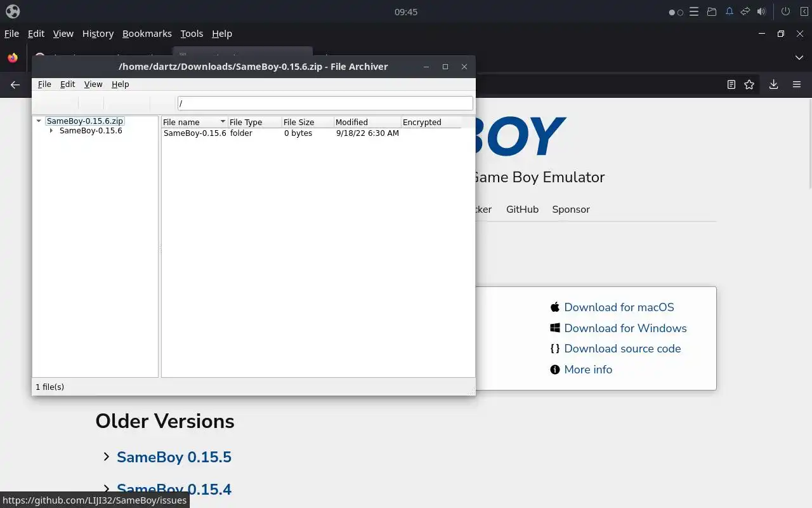Select the SameBoy-0.15.6 row in the file list
Viewport: 812px width, 508px height.
click(311, 133)
